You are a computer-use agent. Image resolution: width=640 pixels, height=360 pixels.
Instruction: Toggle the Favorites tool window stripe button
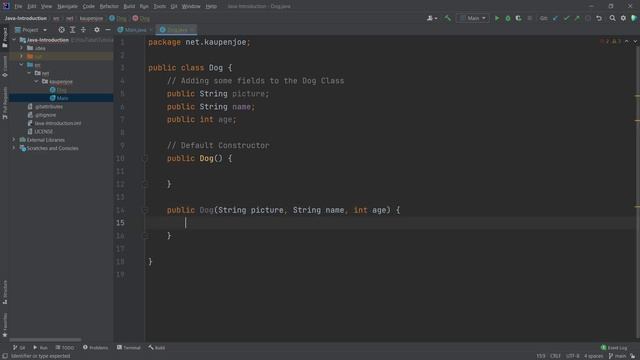pos(5,325)
